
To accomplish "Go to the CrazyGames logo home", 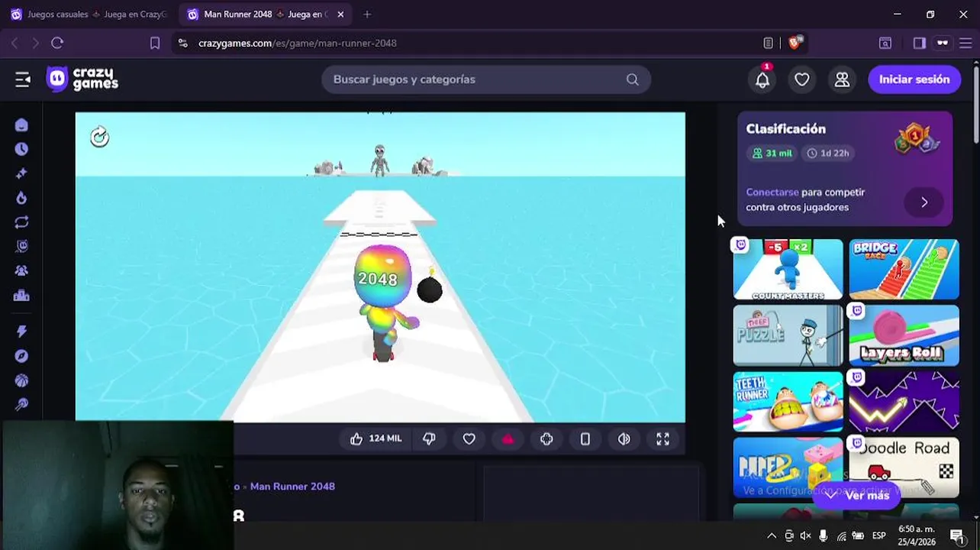I will click(x=82, y=79).
